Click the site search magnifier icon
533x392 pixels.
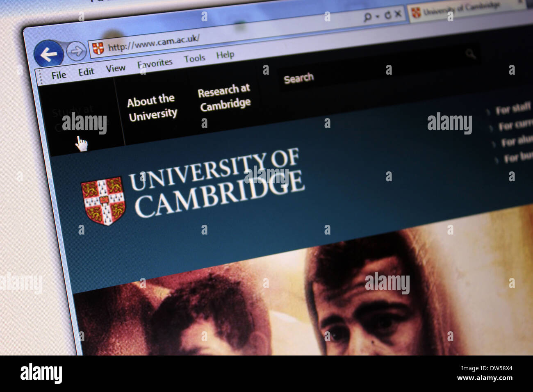pyautogui.click(x=470, y=53)
